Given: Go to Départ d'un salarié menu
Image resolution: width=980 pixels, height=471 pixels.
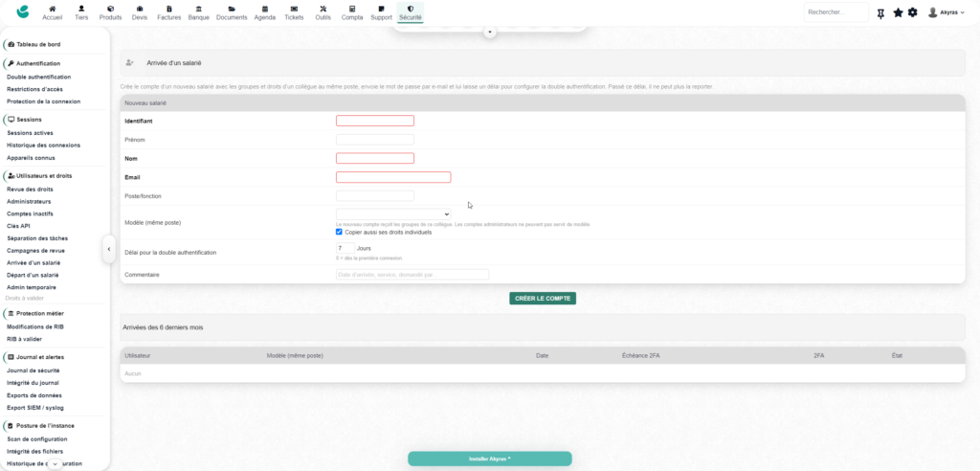Looking at the screenshot, I should pos(33,275).
